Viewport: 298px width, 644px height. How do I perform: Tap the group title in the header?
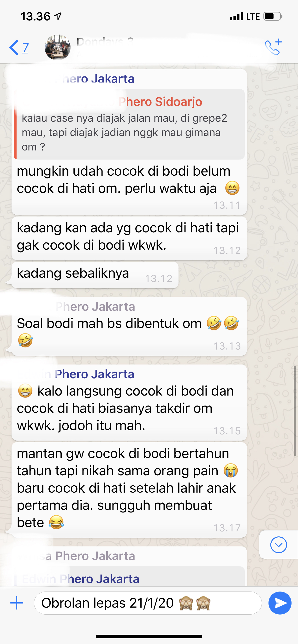[x=105, y=41]
